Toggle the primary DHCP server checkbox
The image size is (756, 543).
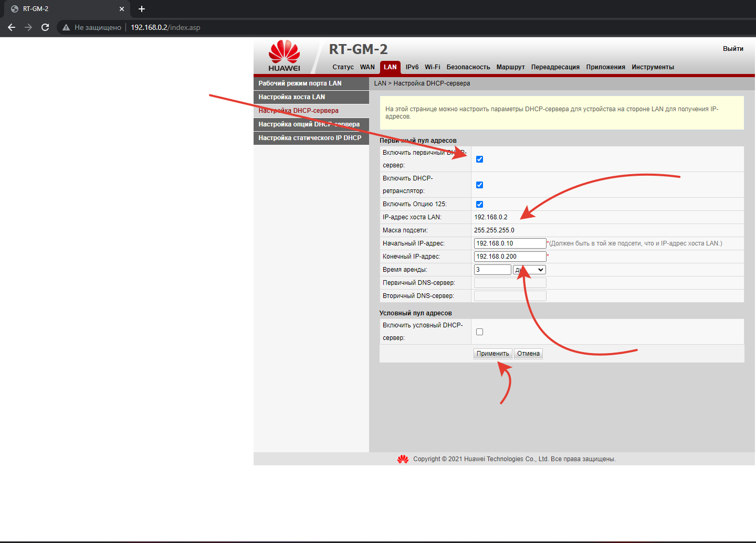point(479,159)
